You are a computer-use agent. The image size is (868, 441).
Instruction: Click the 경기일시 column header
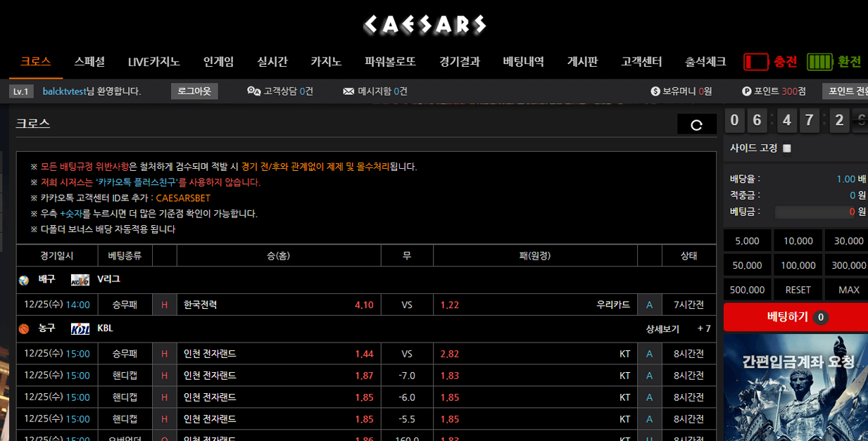57,256
